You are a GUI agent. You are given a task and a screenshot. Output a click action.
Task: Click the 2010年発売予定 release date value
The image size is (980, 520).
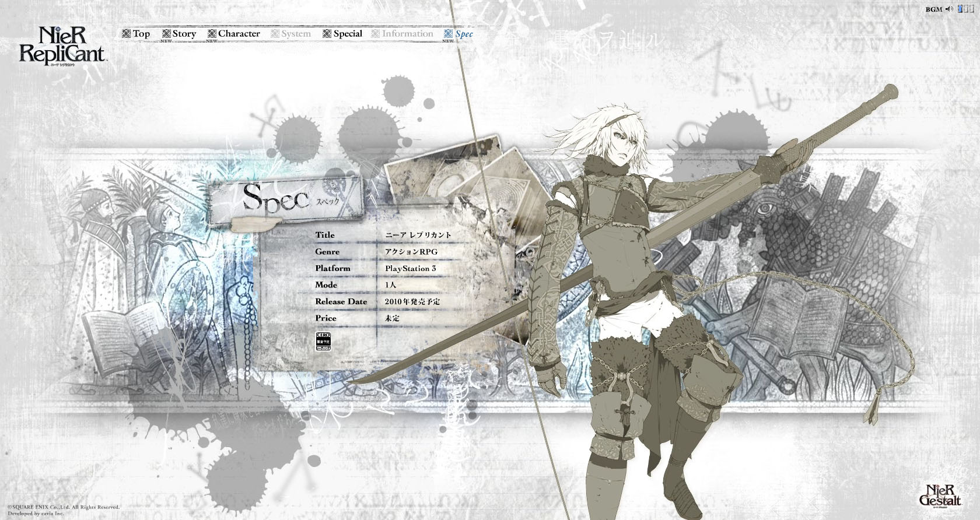(x=412, y=302)
